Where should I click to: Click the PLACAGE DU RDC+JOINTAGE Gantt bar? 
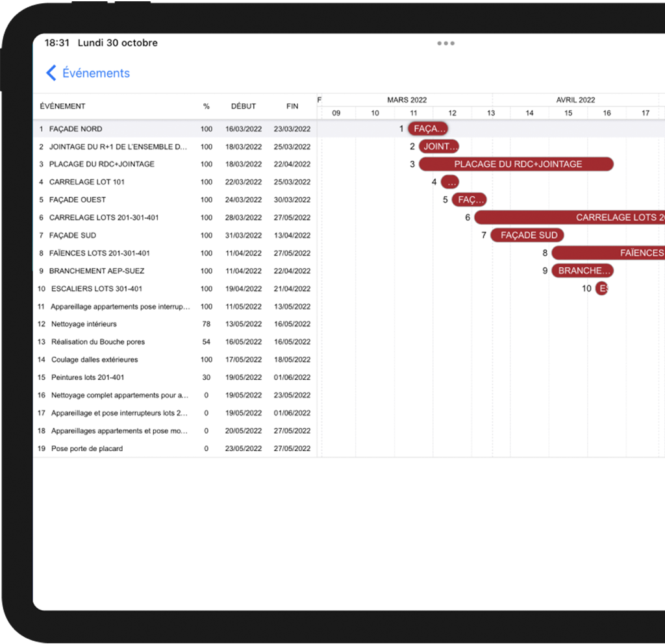pos(517,164)
